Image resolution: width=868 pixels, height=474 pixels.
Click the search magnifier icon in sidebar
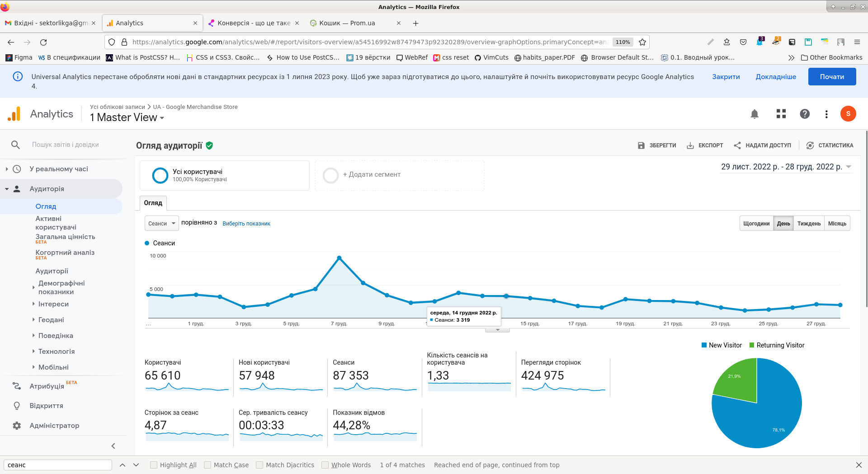pyautogui.click(x=15, y=145)
